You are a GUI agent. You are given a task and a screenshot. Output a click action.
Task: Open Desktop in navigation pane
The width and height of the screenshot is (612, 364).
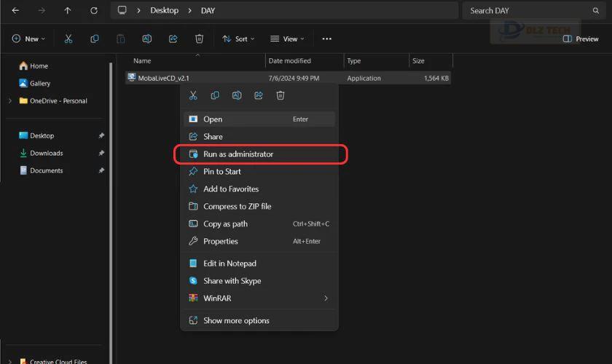click(x=36, y=135)
